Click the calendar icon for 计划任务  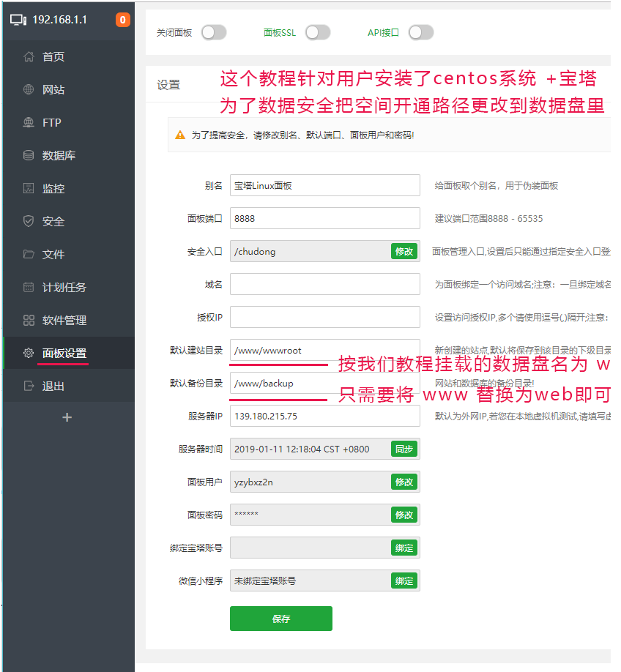(x=29, y=287)
